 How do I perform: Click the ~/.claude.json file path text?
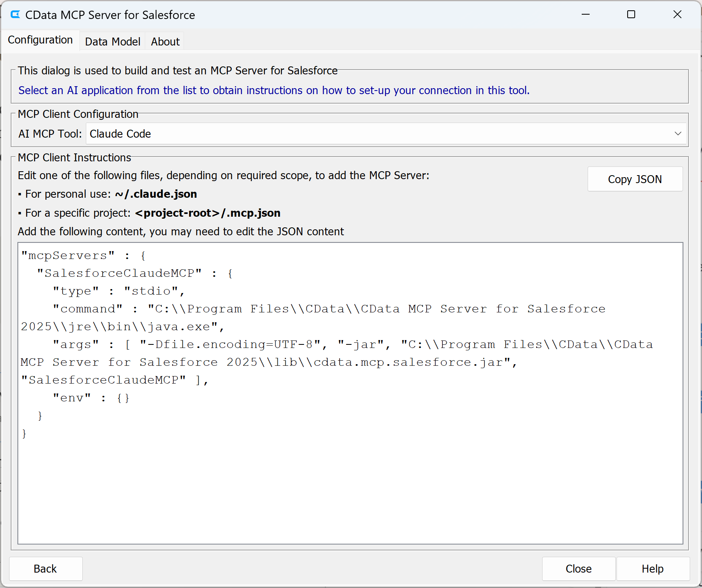coord(156,194)
